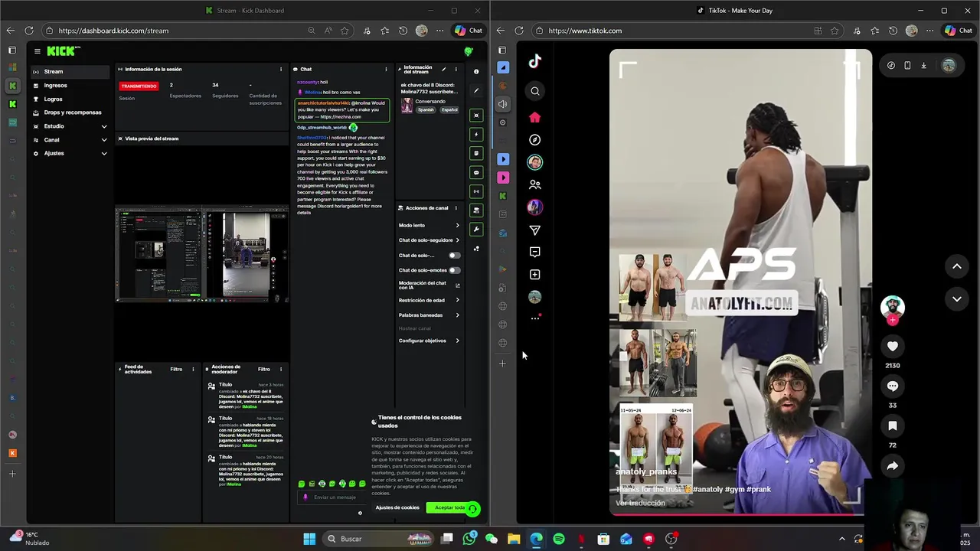
Task: Click Filtro in Feed de actividades
Action: (176, 370)
